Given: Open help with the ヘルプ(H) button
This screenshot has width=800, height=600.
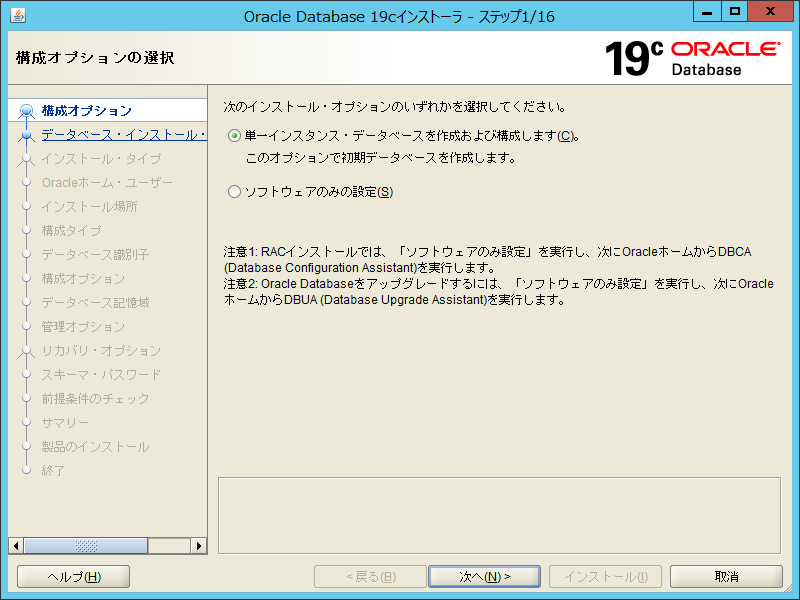Looking at the screenshot, I should click(x=73, y=577).
